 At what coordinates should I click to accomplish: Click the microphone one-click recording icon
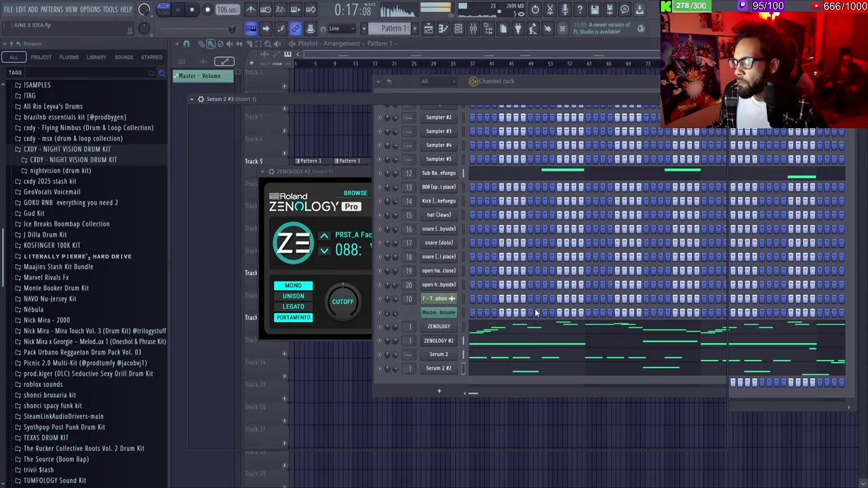565,9
